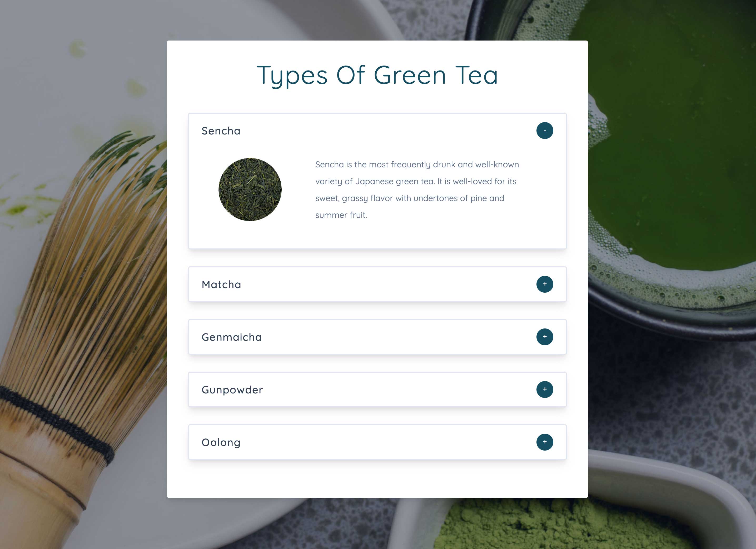Image resolution: width=756 pixels, height=549 pixels.
Task: Open the Genmaicha panel by its label
Action: pyautogui.click(x=232, y=337)
